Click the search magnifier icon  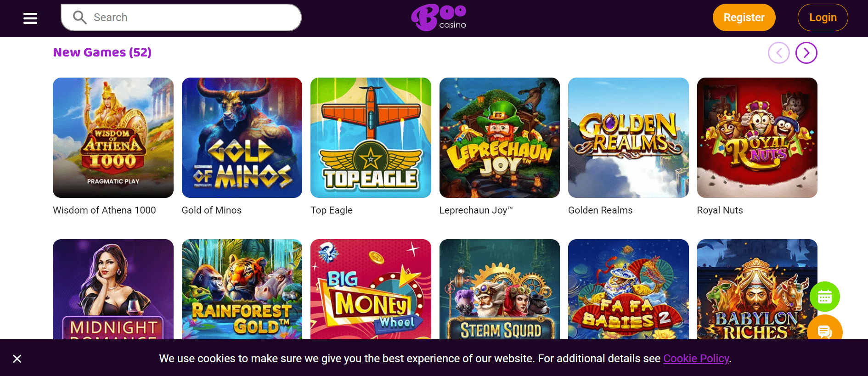click(79, 17)
